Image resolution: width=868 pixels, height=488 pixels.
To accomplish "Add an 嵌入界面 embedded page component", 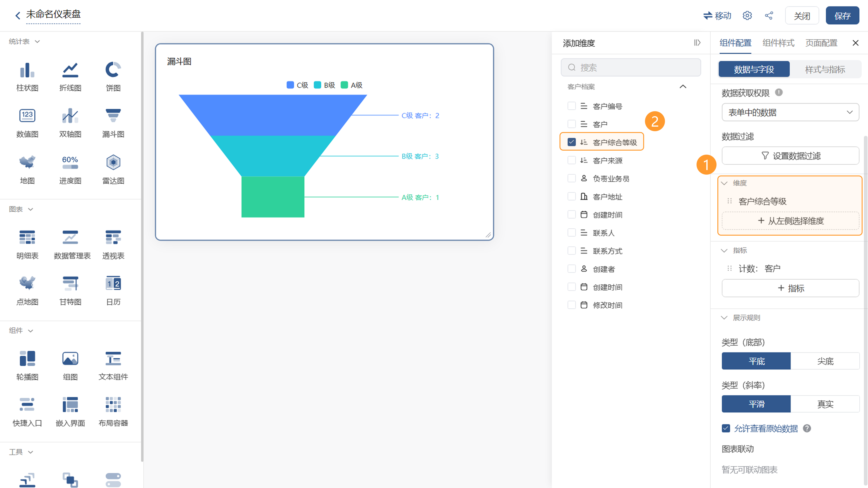I will coord(70,412).
